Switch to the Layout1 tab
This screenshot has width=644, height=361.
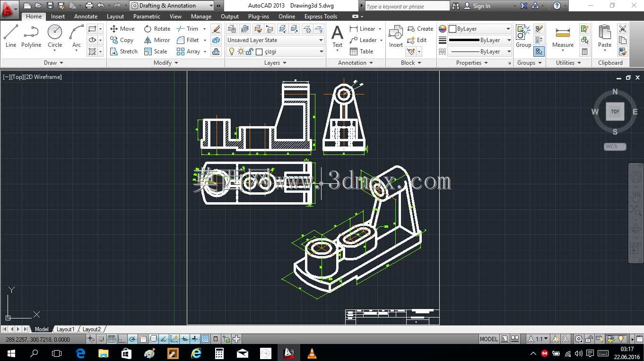(66, 329)
